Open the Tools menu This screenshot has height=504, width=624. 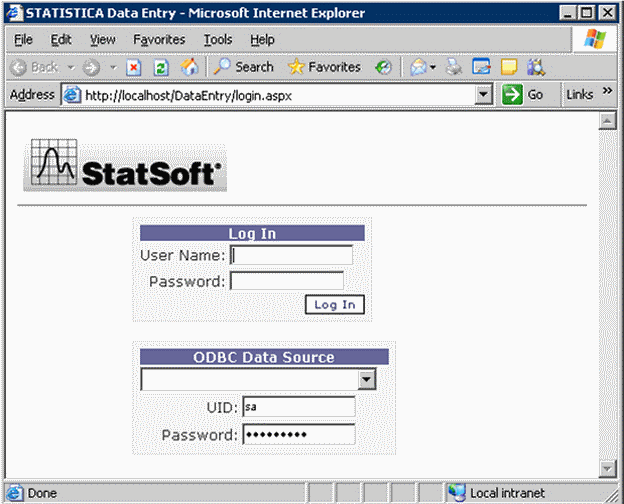(218, 40)
